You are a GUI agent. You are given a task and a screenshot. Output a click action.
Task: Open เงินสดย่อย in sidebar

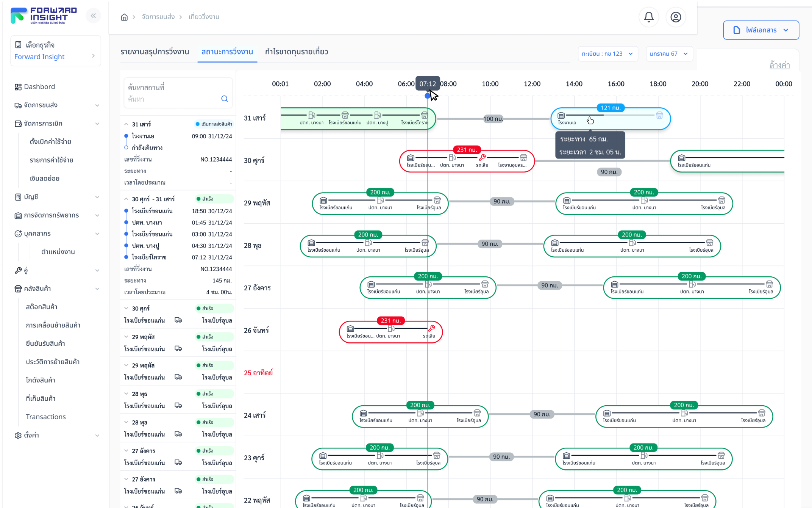click(x=45, y=179)
